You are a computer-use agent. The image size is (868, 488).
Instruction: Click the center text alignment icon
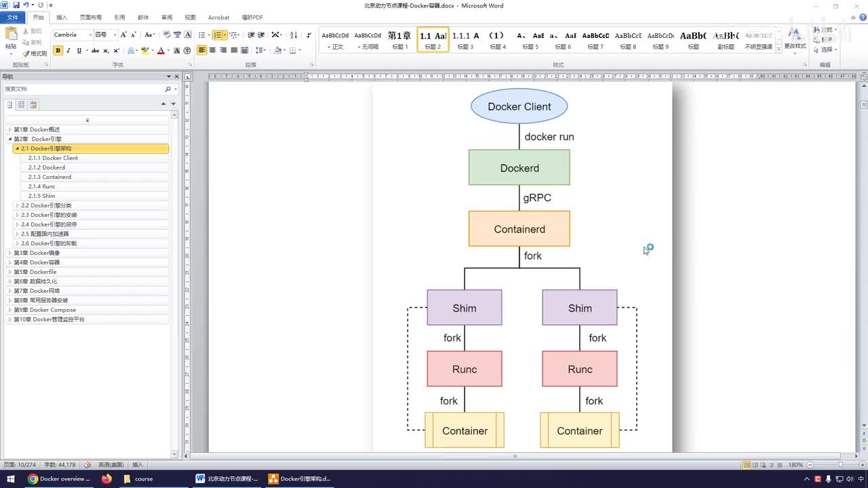tap(212, 51)
